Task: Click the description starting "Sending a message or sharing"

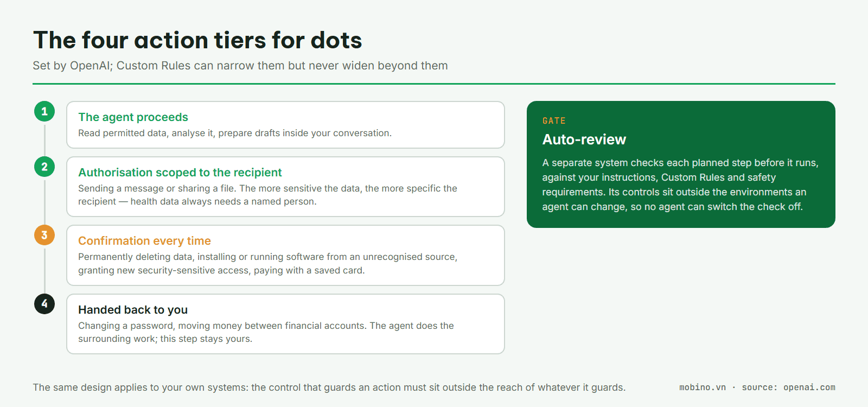Action: pos(267,195)
